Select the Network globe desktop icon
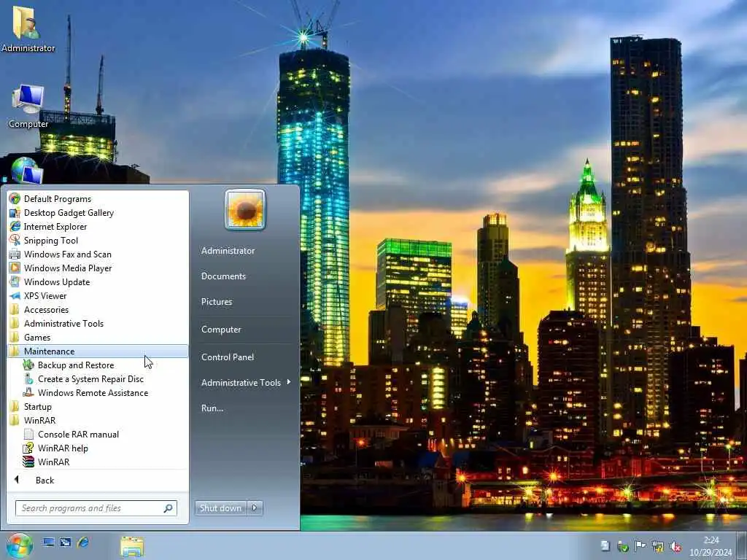 tap(26, 171)
